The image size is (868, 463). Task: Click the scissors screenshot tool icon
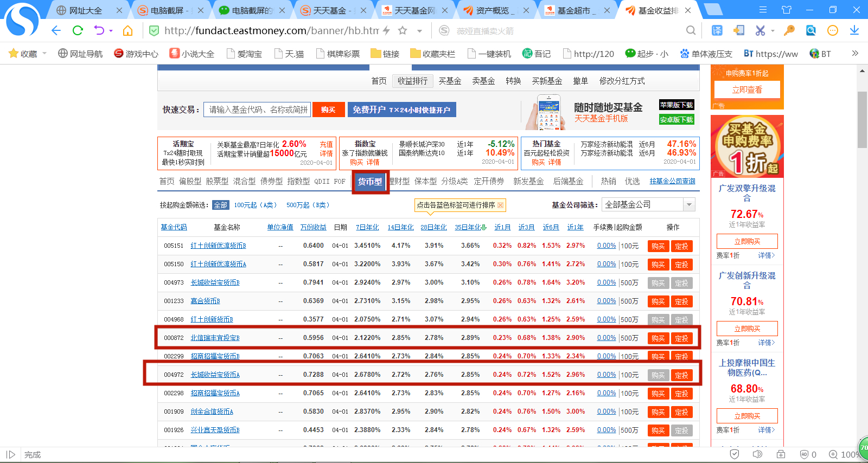click(760, 31)
